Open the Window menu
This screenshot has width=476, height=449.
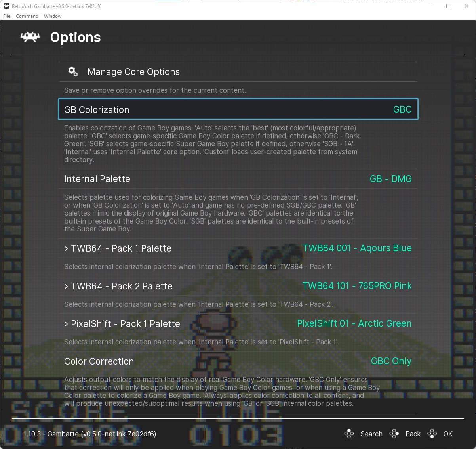pos(52,16)
